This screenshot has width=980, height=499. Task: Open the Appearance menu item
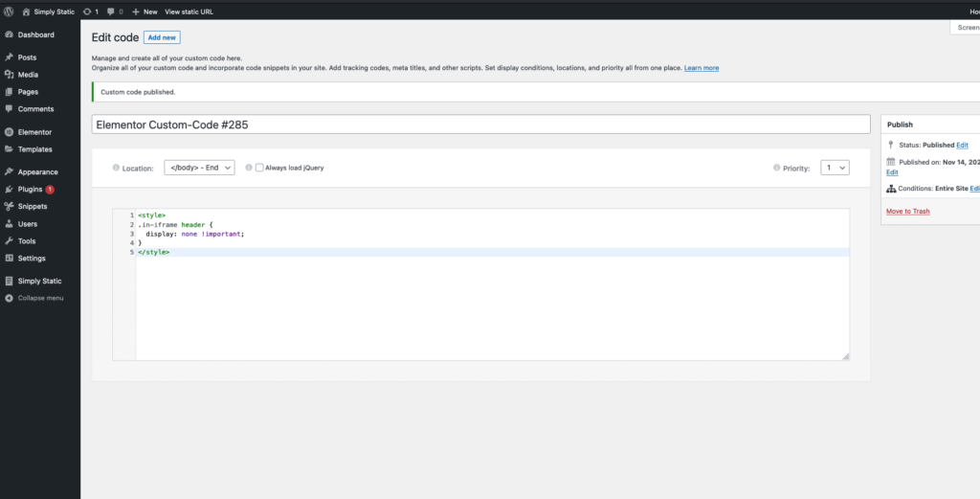point(40,172)
